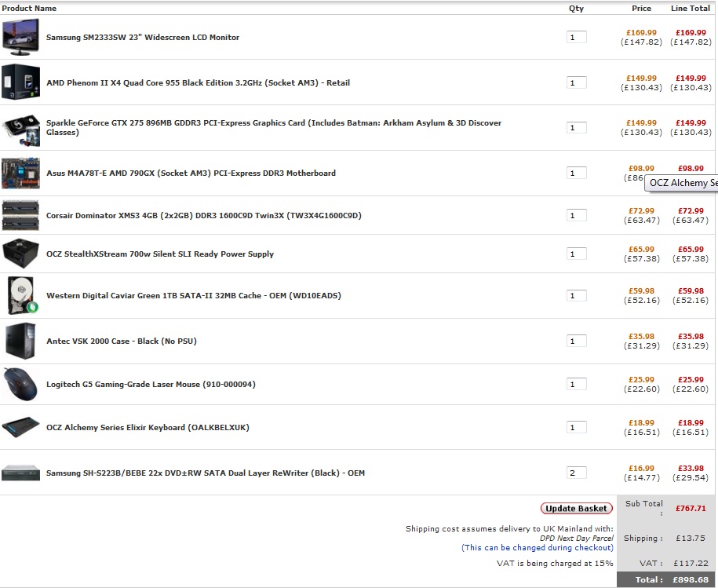The width and height of the screenshot is (718, 588).
Task: Open Asus M4A78T-E Motherboard product link
Action: coord(191,173)
